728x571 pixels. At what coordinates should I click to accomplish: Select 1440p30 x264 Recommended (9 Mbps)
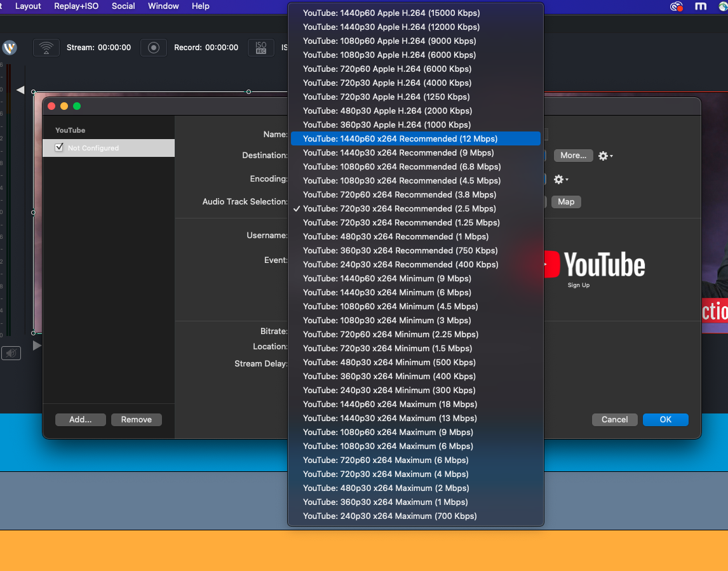(415, 152)
